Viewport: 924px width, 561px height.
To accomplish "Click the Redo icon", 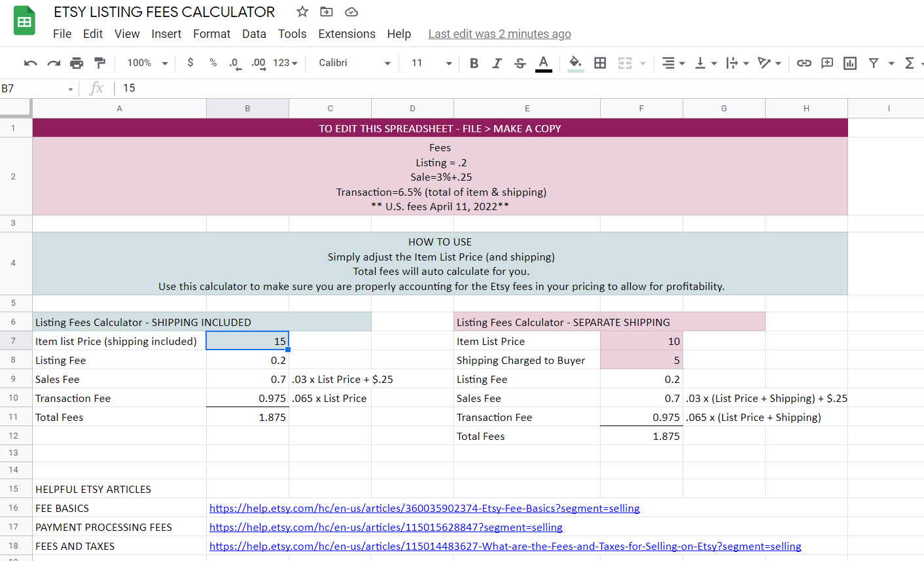I will (54, 63).
